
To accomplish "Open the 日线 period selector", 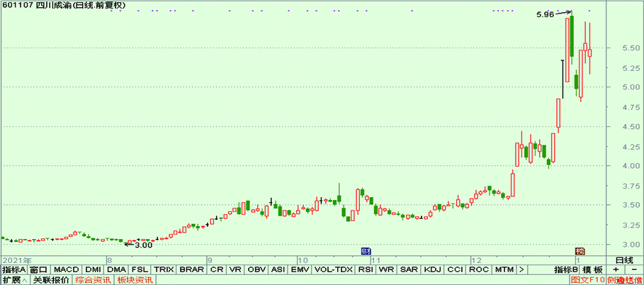I will 624,260.
